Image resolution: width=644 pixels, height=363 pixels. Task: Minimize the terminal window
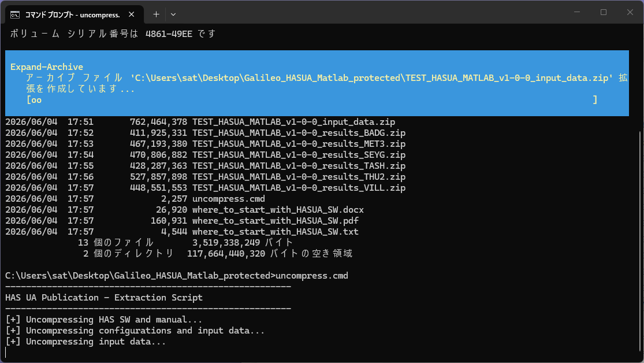(x=577, y=12)
